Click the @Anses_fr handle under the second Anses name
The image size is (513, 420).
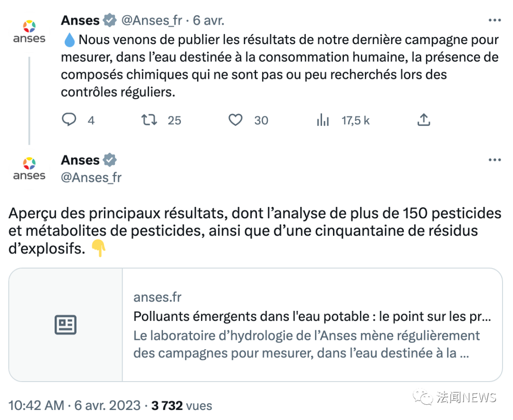click(91, 177)
